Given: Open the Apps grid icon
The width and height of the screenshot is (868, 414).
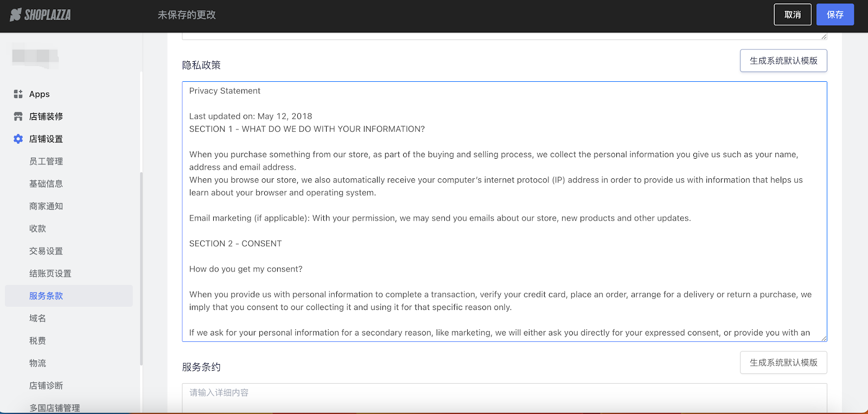Looking at the screenshot, I should (x=18, y=94).
